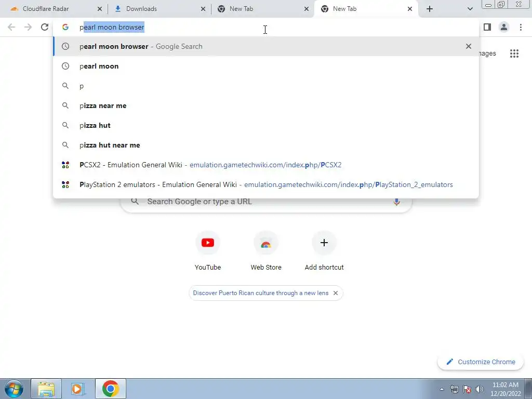Select 'pizza near me' suggestion

pyautogui.click(x=266, y=105)
